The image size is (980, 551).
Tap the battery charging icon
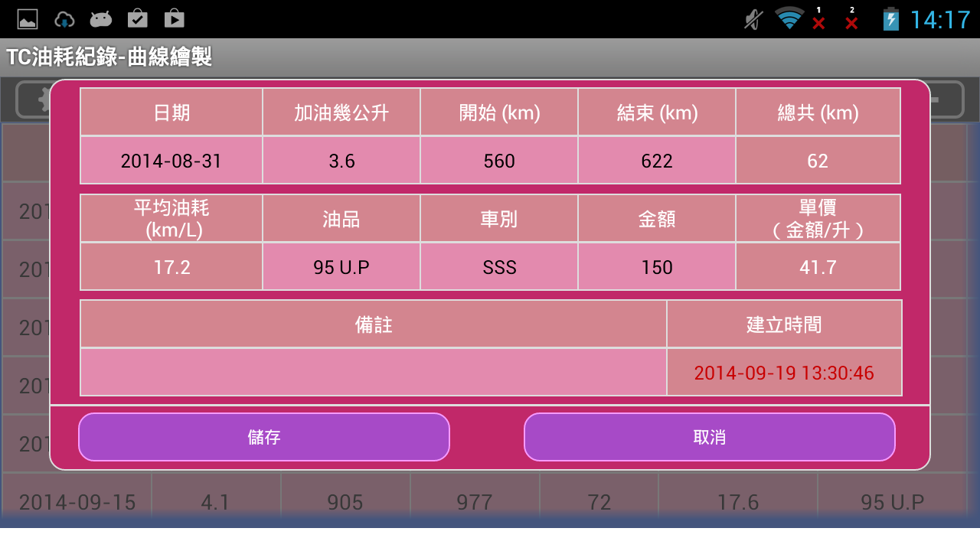coord(891,19)
